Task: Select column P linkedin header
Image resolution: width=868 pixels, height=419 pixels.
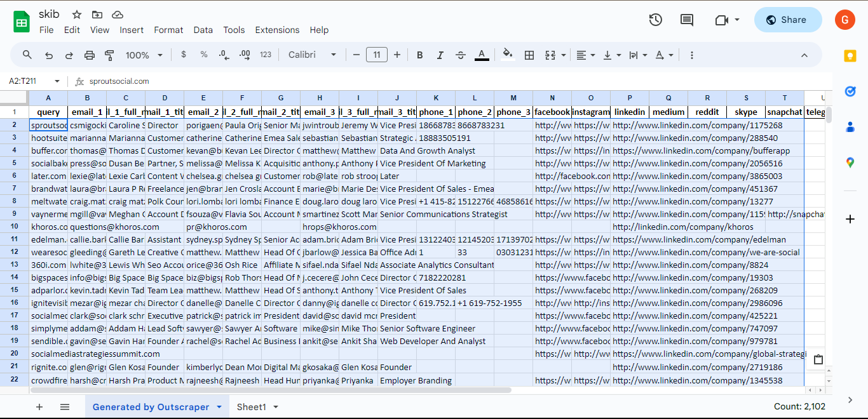Action: click(x=630, y=98)
